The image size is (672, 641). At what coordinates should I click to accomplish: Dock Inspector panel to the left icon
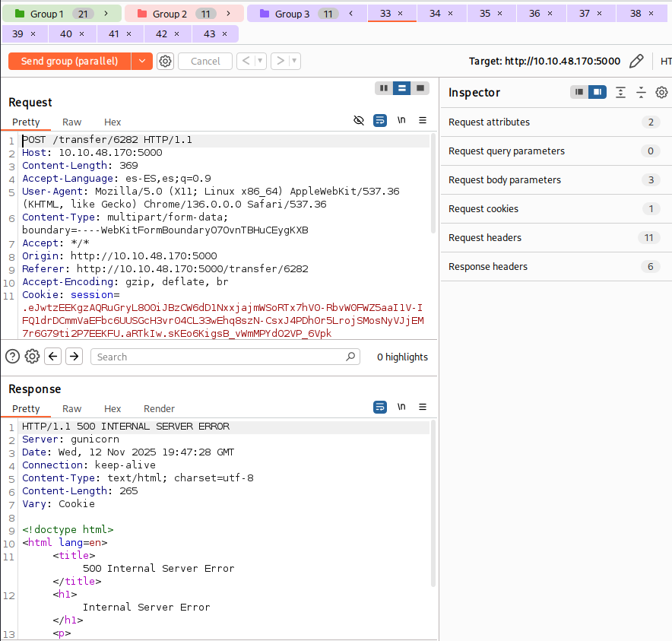tap(579, 92)
